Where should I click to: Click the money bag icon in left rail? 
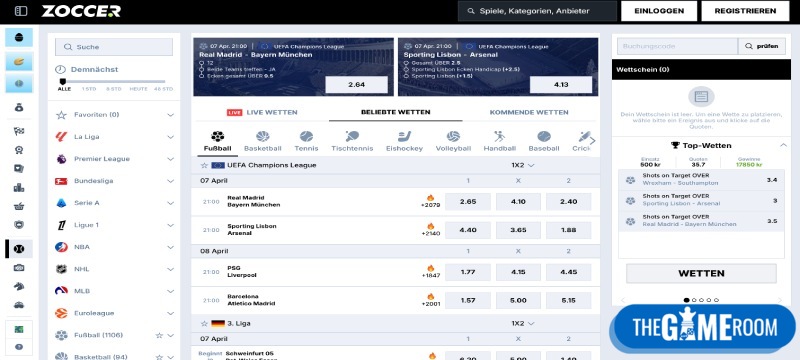click(x=19, y=108)
